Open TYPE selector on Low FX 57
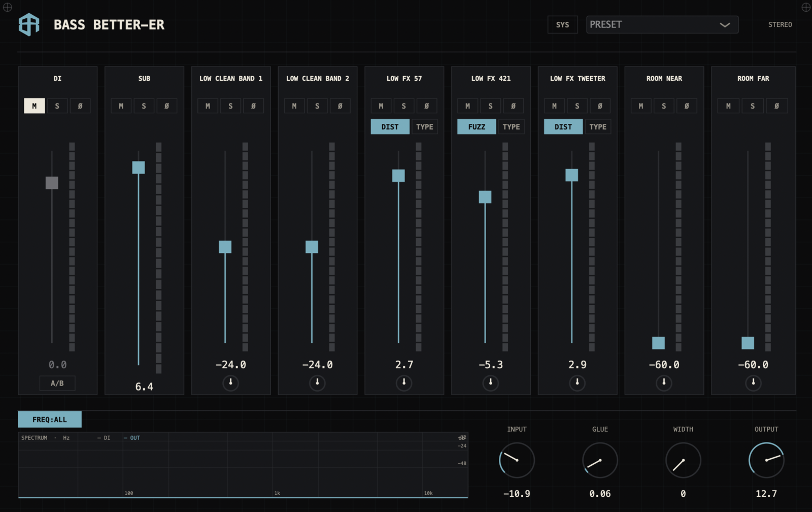 425,126
